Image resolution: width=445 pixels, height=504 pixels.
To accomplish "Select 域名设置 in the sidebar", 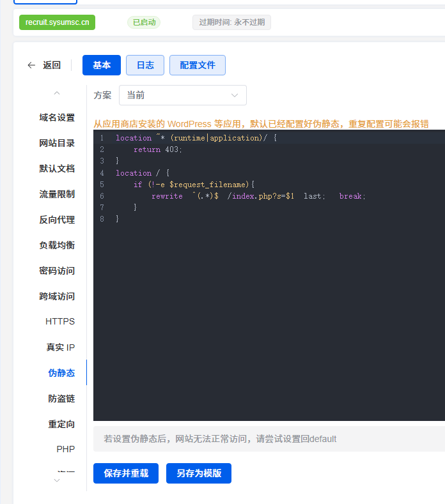I will (57, 118).
